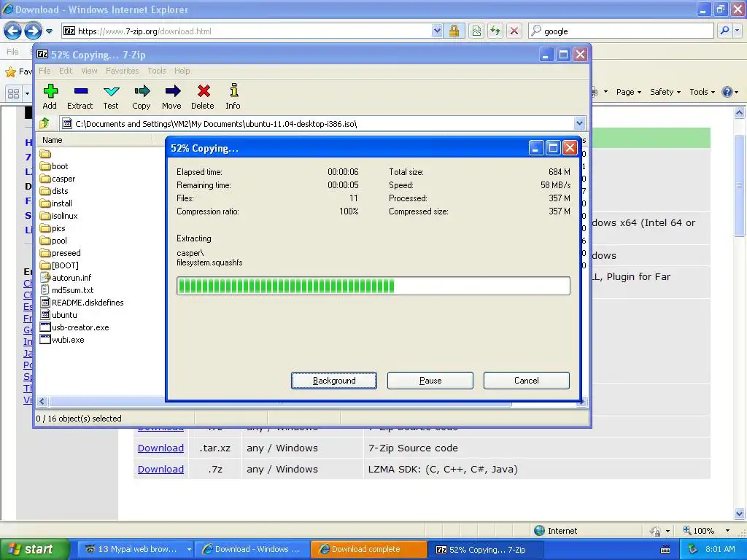Select md5sum.txt in file list

72,290
